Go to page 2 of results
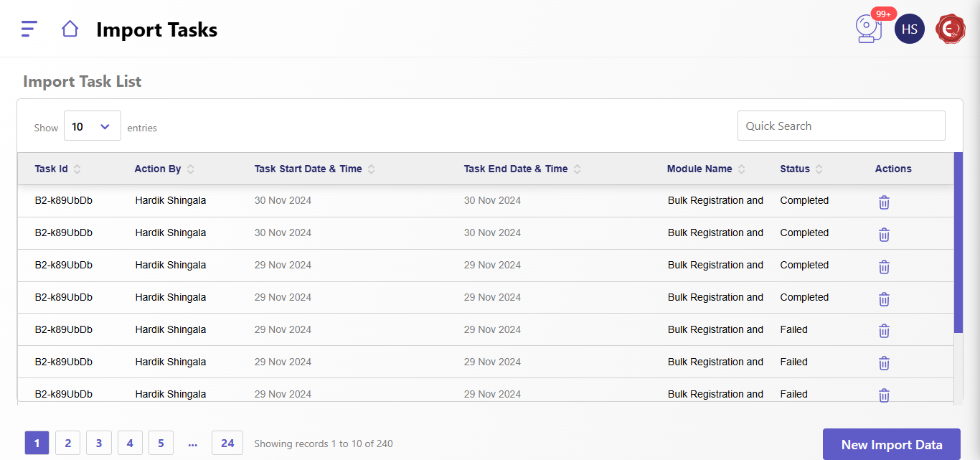Viewport: 980px width, 460px height. [x=67, y=443]
